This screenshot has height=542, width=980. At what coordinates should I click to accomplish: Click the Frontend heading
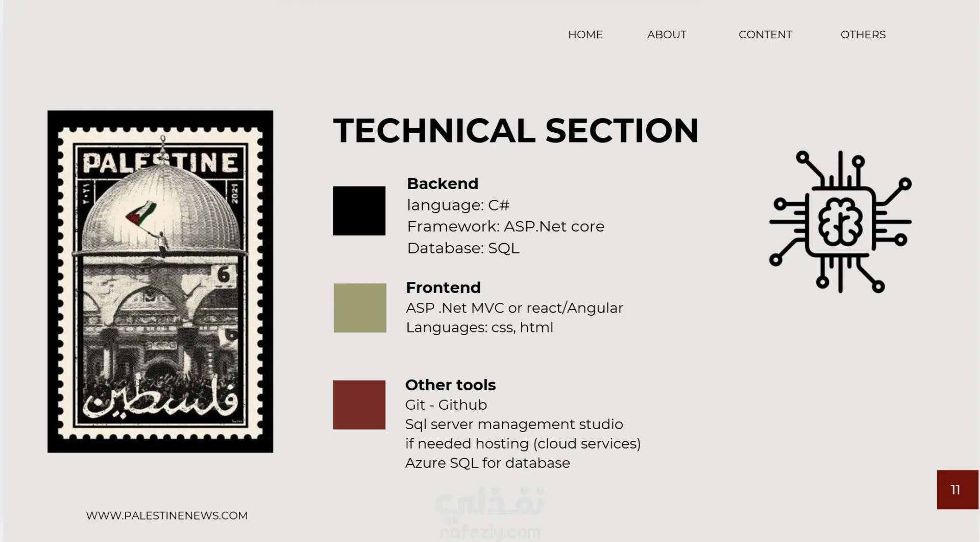pos(443,288)
